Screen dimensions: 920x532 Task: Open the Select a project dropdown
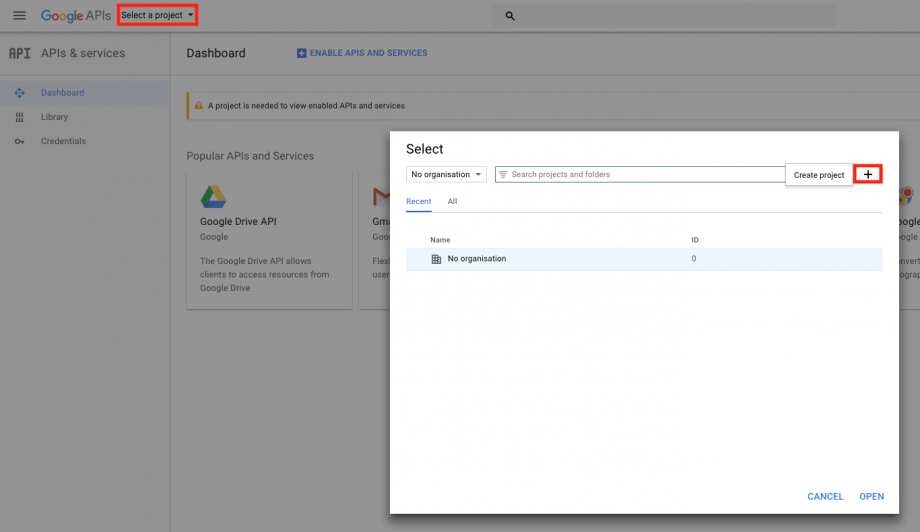coord(157,15)
